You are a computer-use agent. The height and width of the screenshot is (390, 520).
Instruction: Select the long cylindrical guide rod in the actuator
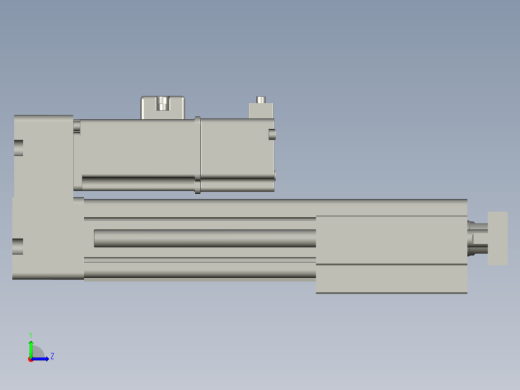[x=205, y=238]
